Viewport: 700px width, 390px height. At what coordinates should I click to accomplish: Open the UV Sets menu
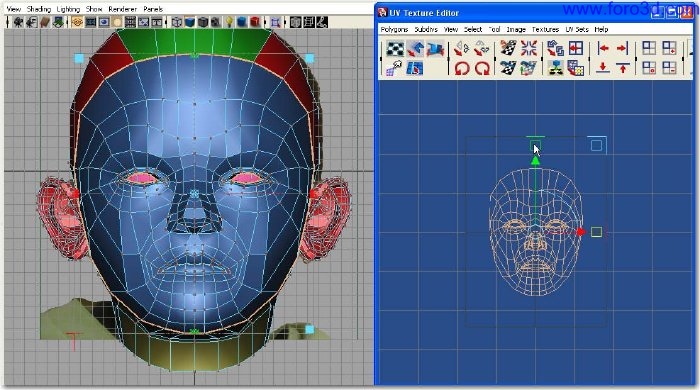[x=577, y=29]
